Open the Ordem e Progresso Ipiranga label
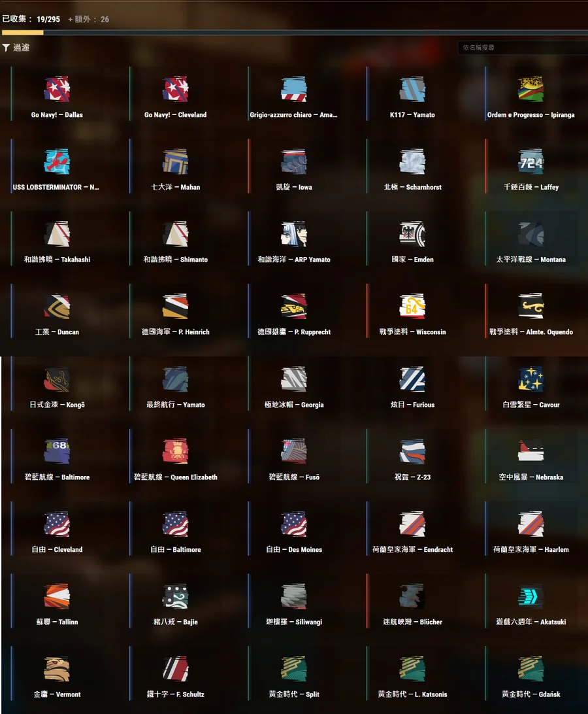 coord(531,115)
